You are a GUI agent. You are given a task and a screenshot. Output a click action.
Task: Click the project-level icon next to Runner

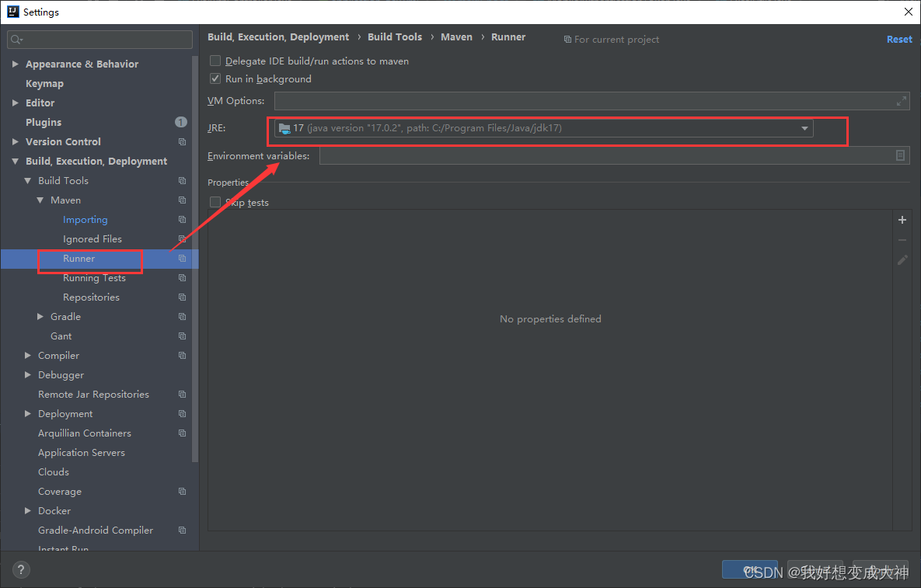click(181, 258)
